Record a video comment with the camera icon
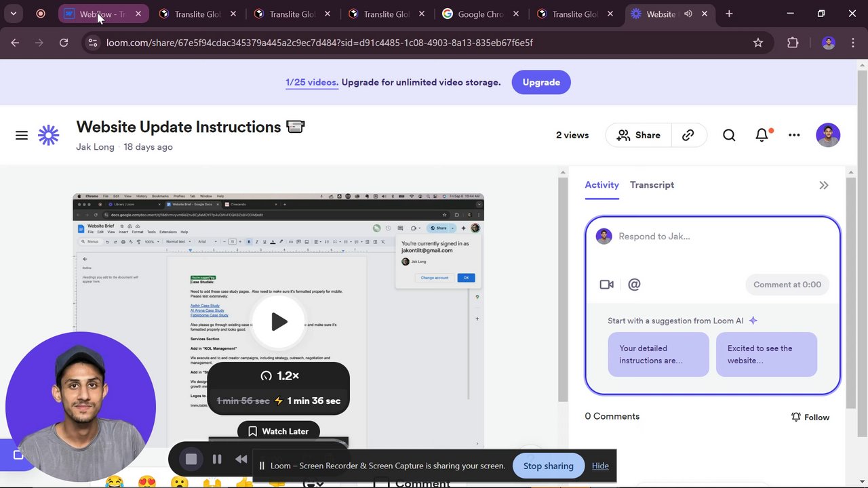Viewport: 868px width, 488px height. pos(607,285)
